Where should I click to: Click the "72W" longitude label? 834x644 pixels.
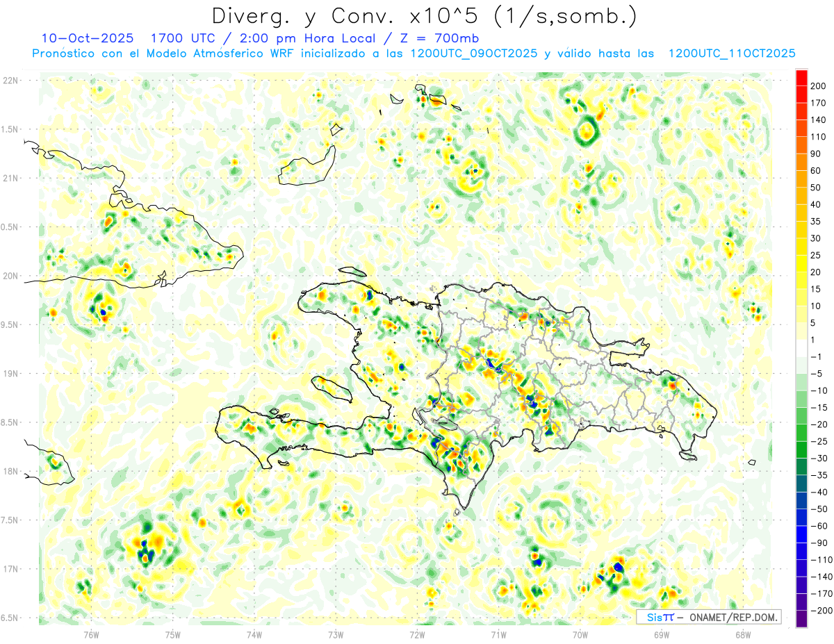(417, 634)
